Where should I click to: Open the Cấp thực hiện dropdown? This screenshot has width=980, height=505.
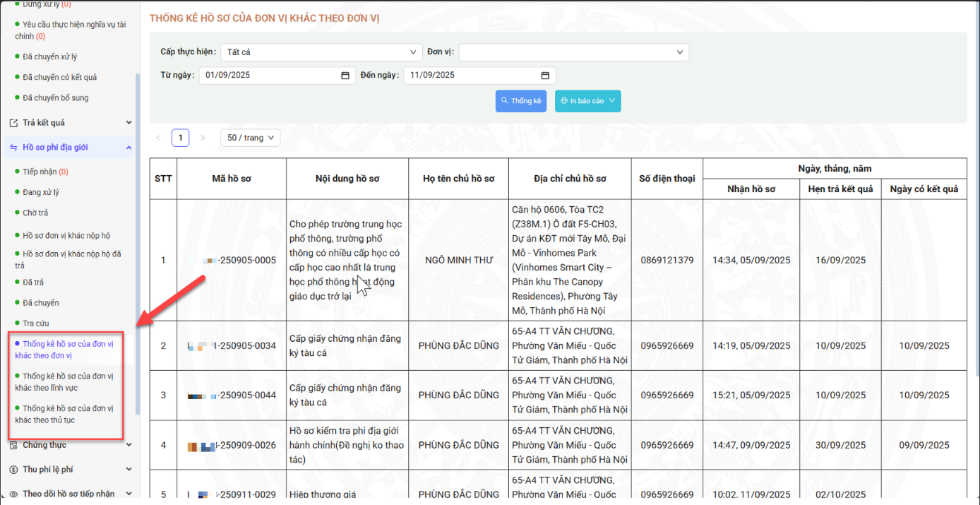(321, 52)
